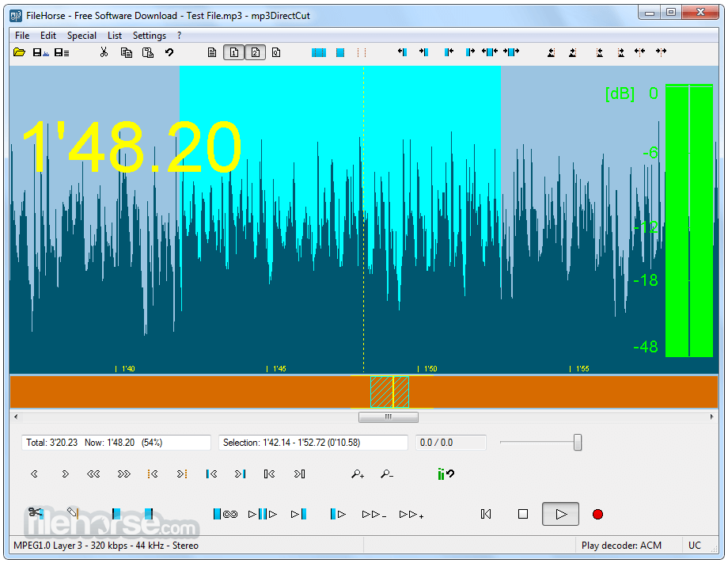
Task: Click the save with audio icon
Action: click(40, 52)
